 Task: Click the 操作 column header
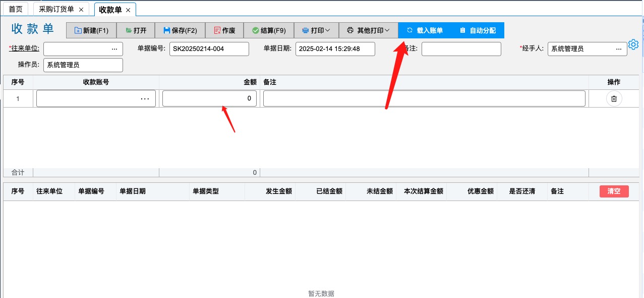coord(614,82)
